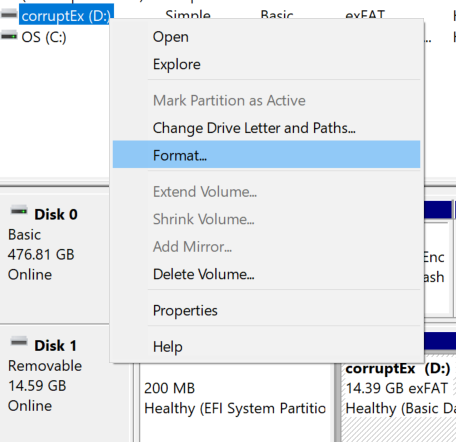Click the drive icon beside OS (C:)
The width and height of the screenshot is (456, 442).
(9, 35)
